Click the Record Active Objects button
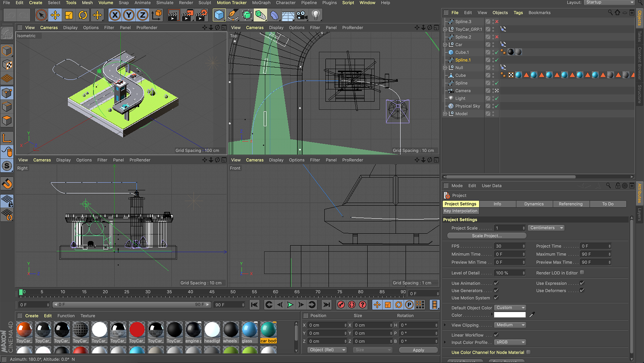Viewport: 644px width, 363px height. [x=341, y=305]
